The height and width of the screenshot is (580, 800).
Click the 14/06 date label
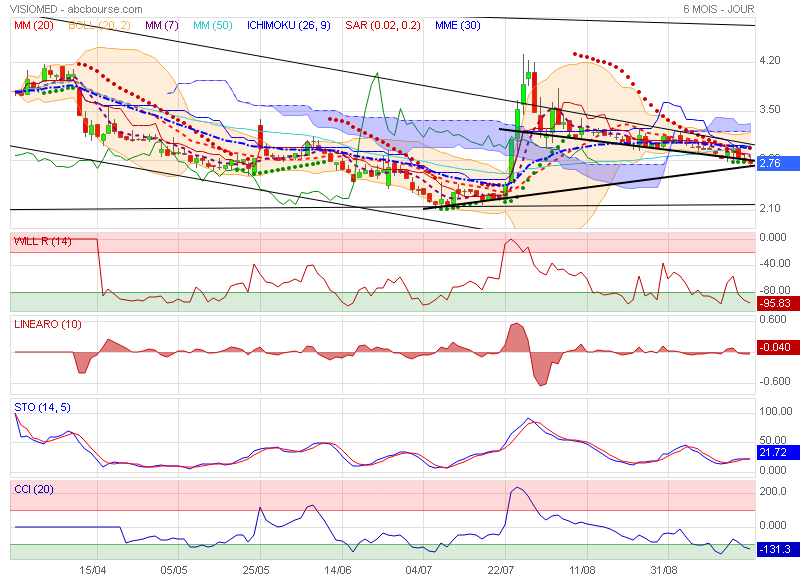point(338,570)
